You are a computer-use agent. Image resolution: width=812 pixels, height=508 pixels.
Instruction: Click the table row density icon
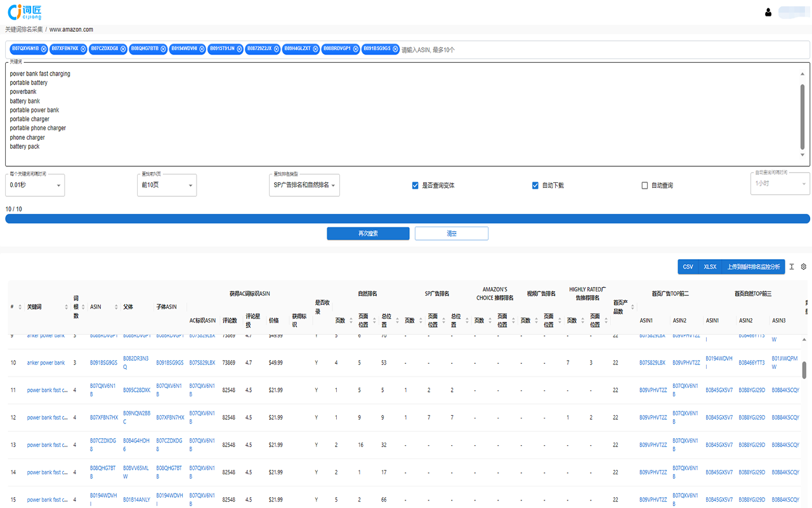(x=792, y=267)
